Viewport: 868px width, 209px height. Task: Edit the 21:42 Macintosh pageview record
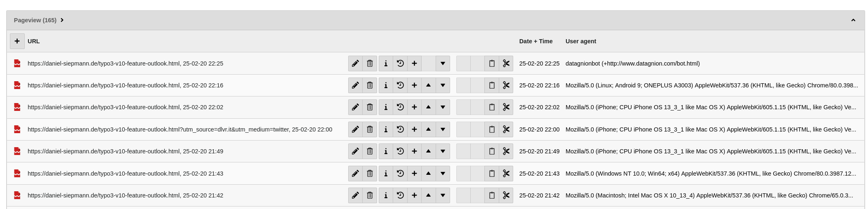pos(355,195)
